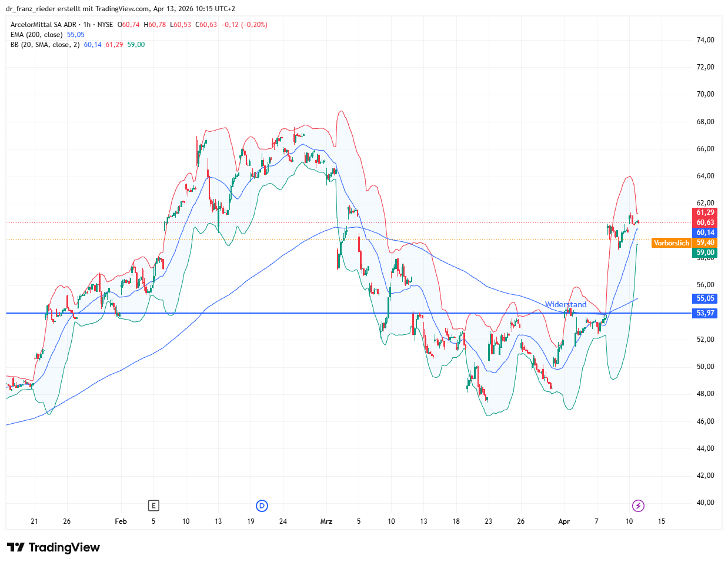728x565 pixels.
Task: Select the EMA (200, close) indicator legend
Action: (x=36, y=35)
